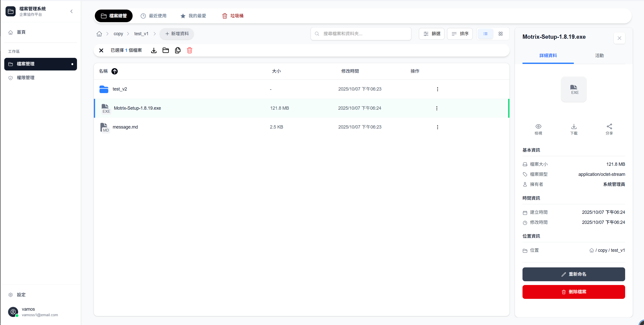Click red trash icon in selection toolbar
The height and width of the screenshot is (325, 644).
190,50
